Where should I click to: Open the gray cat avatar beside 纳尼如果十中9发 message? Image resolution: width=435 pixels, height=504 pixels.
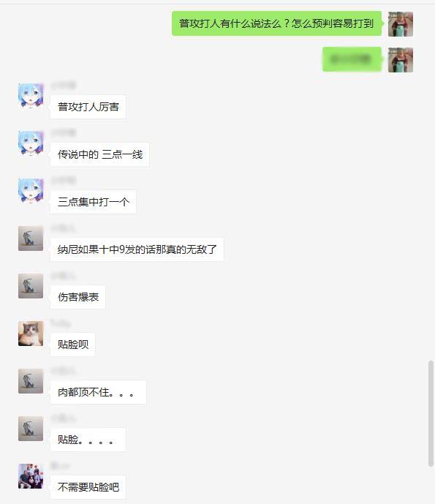[x=31, y=238]
